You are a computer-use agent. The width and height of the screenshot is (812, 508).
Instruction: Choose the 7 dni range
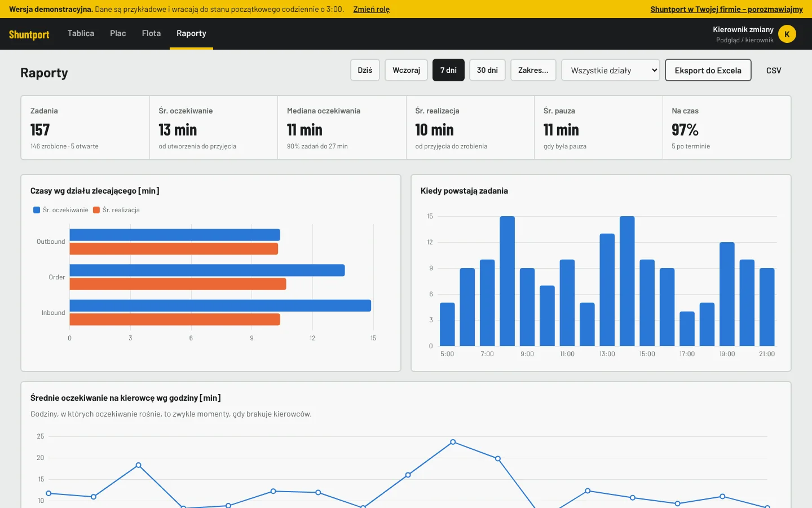[x=448, y=70]
